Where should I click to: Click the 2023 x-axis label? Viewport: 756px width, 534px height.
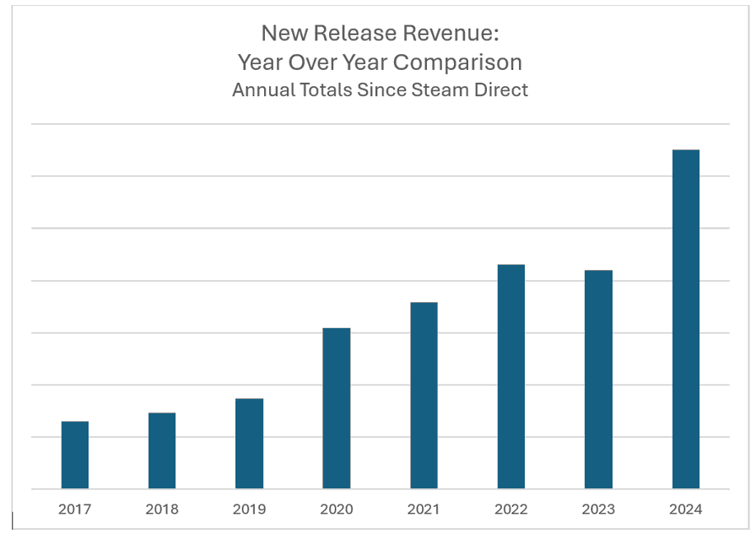pyautogui.click(x=598, y=510)
